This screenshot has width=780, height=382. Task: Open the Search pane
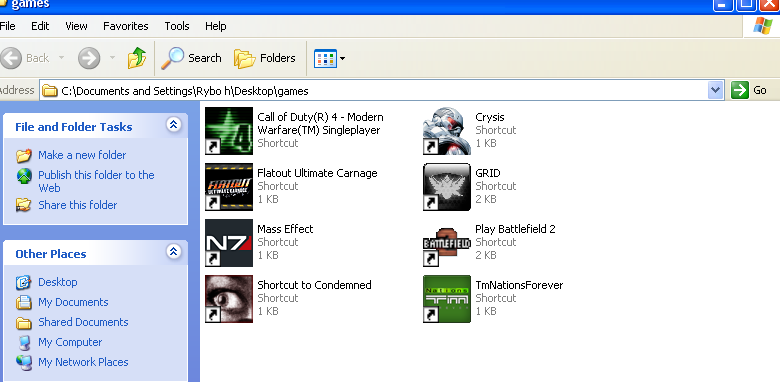click(x=191, y=58)
